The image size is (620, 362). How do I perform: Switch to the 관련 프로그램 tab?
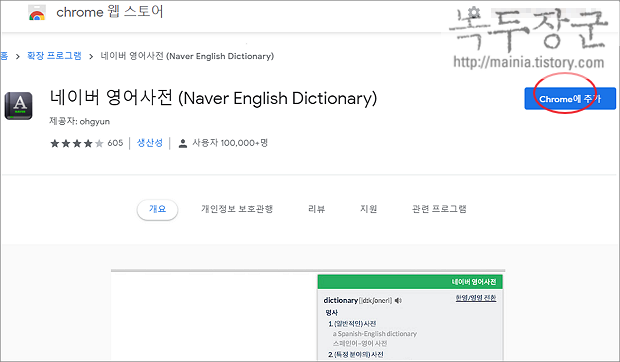tap(439, 209)
